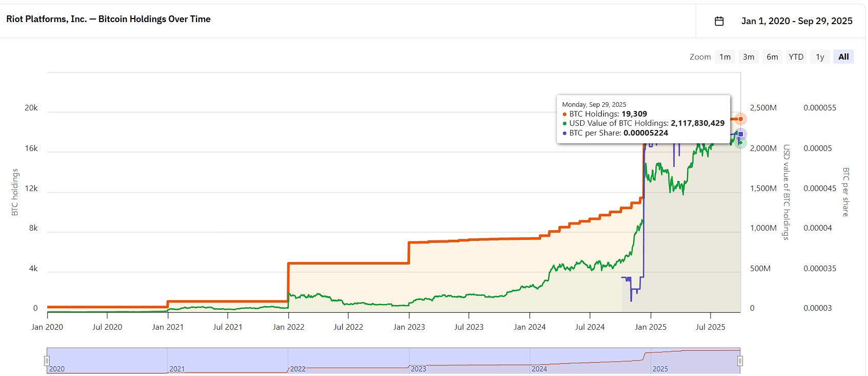Click the USD value of BTC holdings axis title

pyautogui.click(x=786, y=192)
